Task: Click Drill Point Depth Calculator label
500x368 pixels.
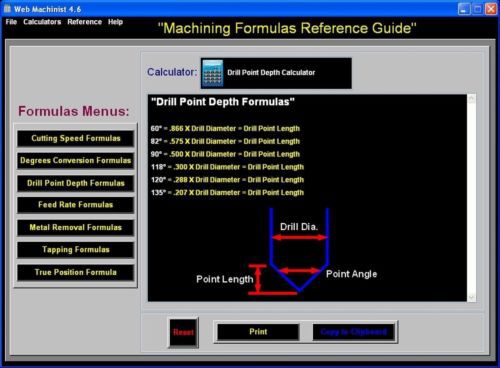Action: (x=271, y=73)
